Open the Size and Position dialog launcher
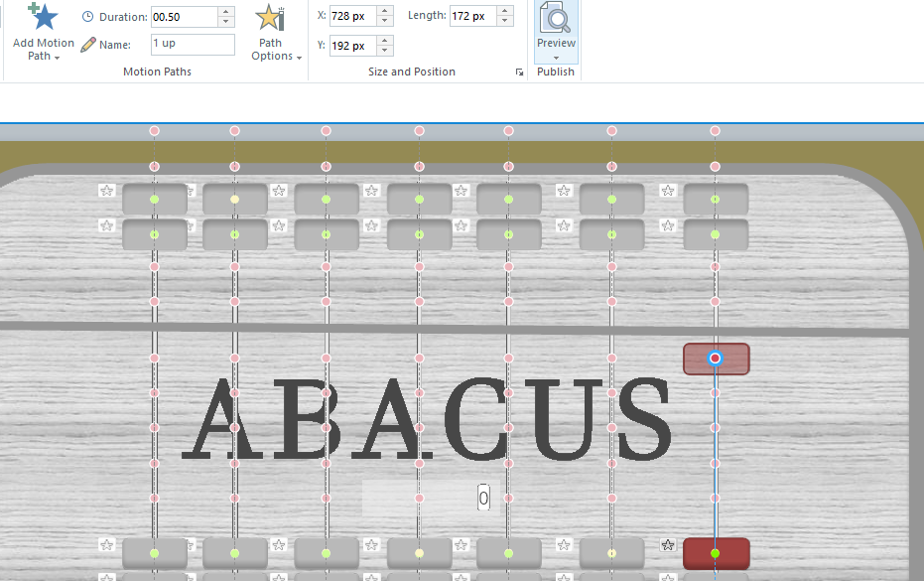Viewport: 924px width, 581px height. tap(518, 73)
